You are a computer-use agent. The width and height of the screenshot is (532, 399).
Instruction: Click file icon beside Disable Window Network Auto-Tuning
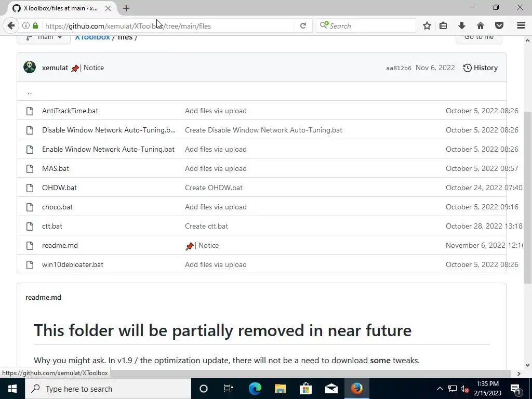pyautogui.click(x=30, y=130)
